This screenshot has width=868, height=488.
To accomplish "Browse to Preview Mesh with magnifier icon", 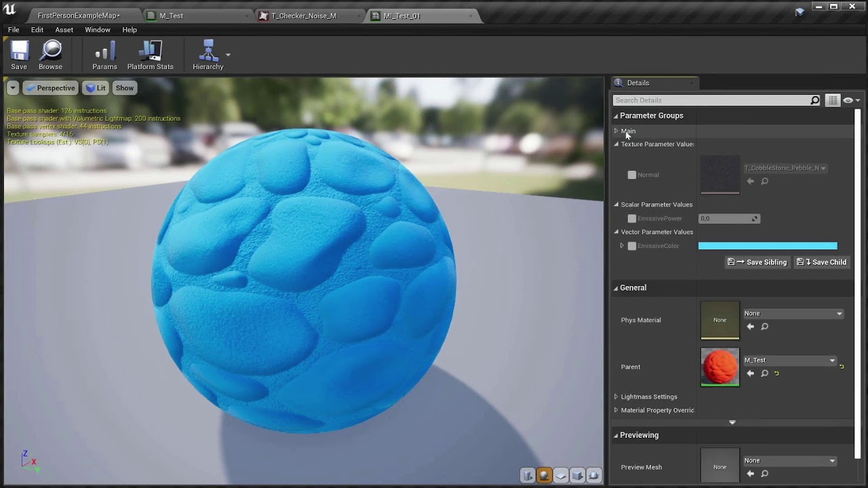I will 764,474.
